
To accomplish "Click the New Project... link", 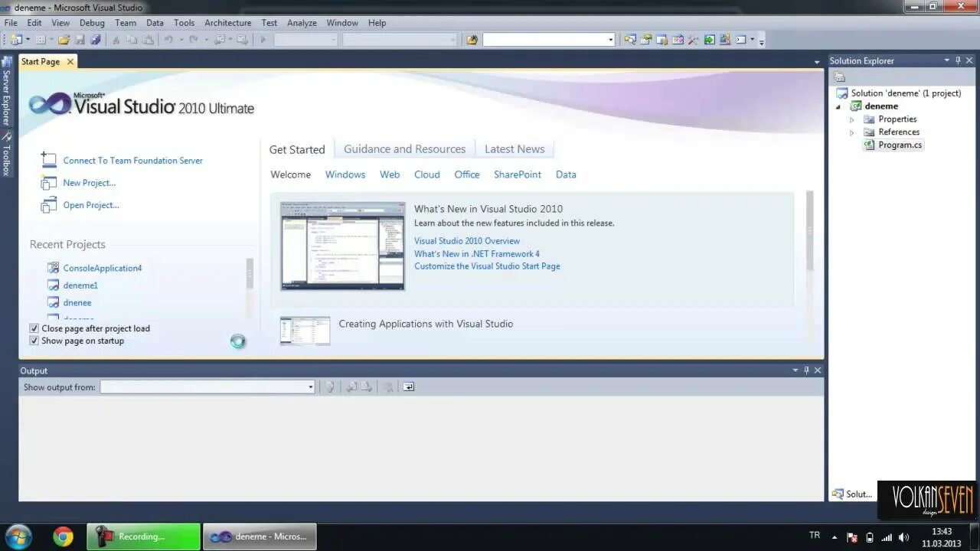I will (x=89, y=183).
